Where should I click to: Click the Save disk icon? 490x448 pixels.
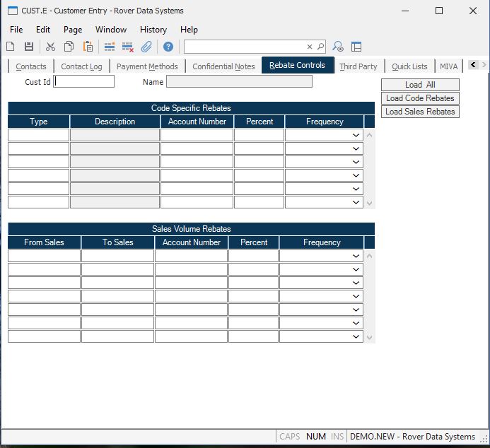pyautogui.click(x=29, y=47)
